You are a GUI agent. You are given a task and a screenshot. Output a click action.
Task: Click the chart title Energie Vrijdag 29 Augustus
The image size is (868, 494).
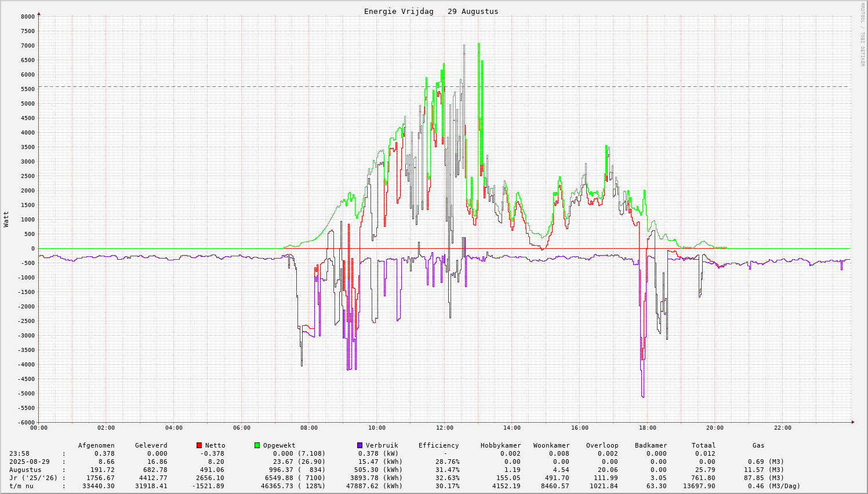pyautogui.click(x=431, y=12)
